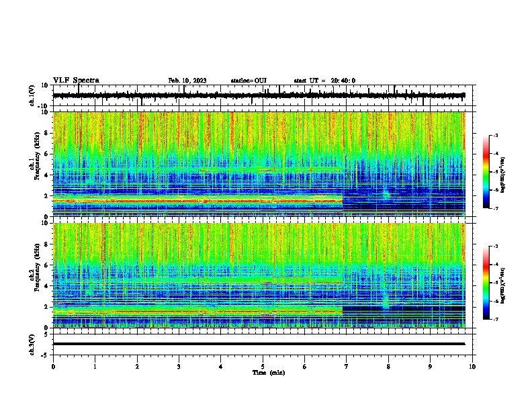Click the 'Time (min)' x-axis label
The height and width of the screenshot is (411, 532).
click(269, 373)
